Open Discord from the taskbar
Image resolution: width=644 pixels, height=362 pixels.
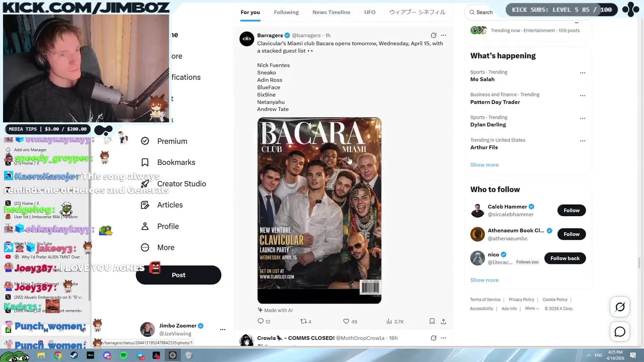click(x=107, y=355)
